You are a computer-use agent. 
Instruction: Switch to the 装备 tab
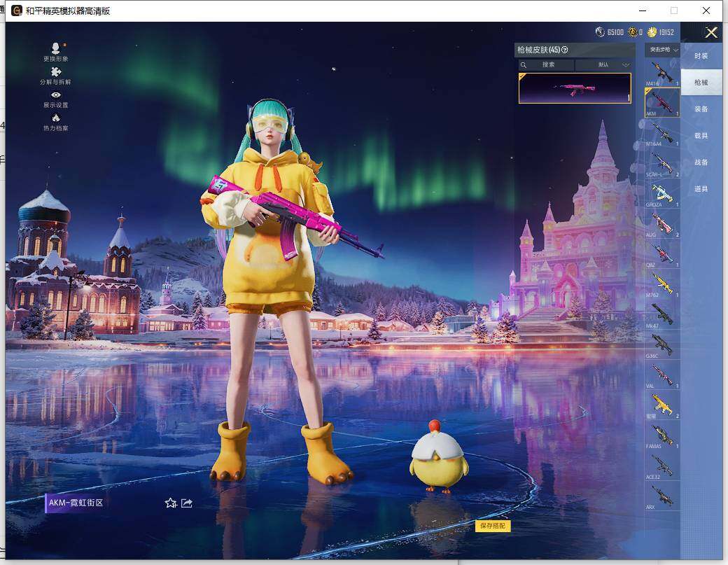(701, 109)
